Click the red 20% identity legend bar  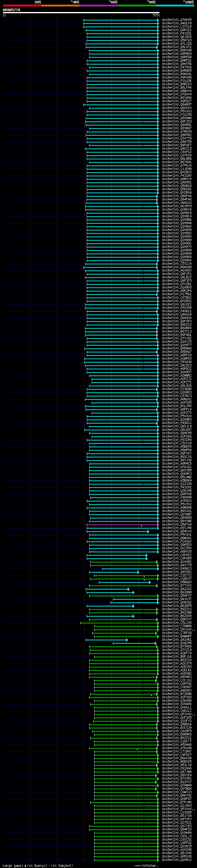point(22,6)
